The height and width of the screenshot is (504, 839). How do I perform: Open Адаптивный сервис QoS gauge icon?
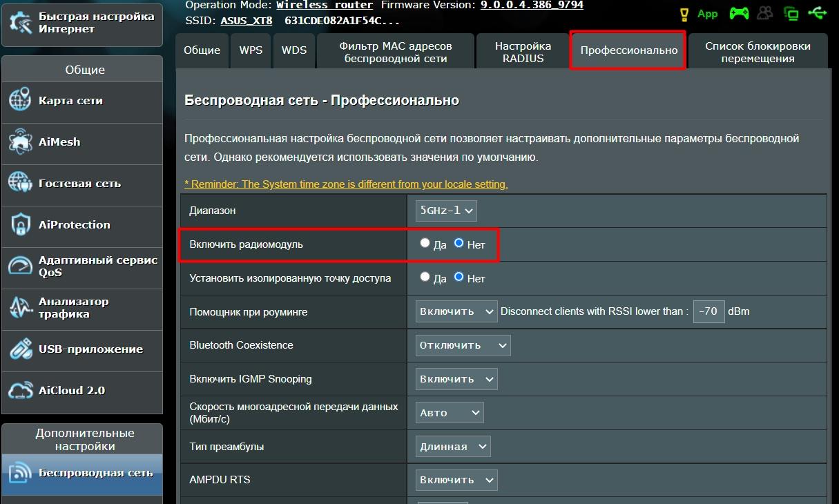point(20,266)
